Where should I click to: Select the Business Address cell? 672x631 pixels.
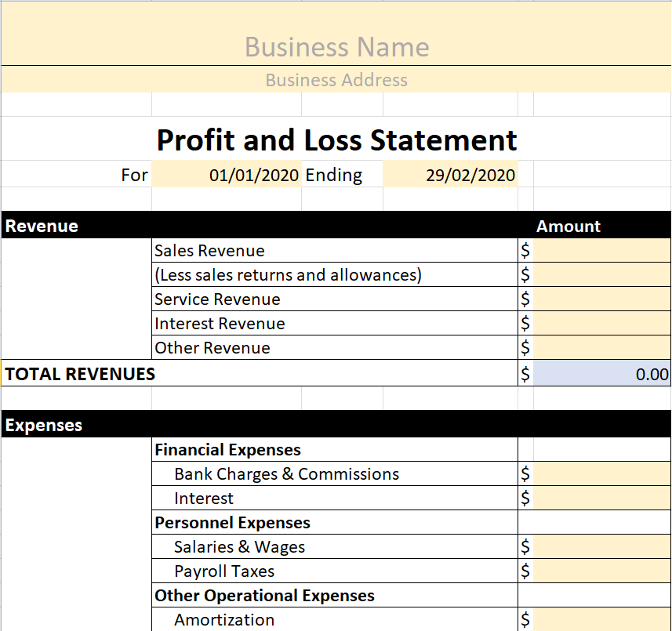336,80
